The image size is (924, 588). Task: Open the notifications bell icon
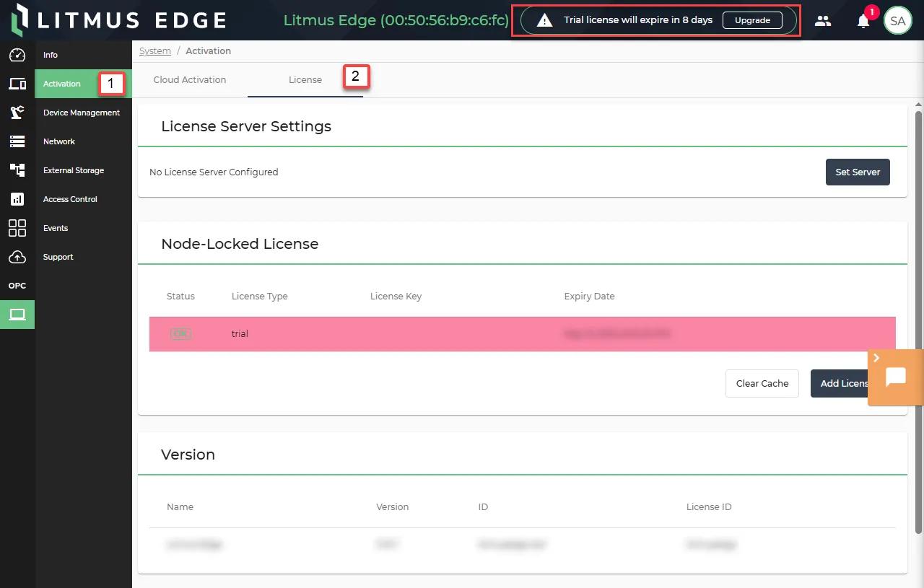pyautogui.click(x=863, y=21)
